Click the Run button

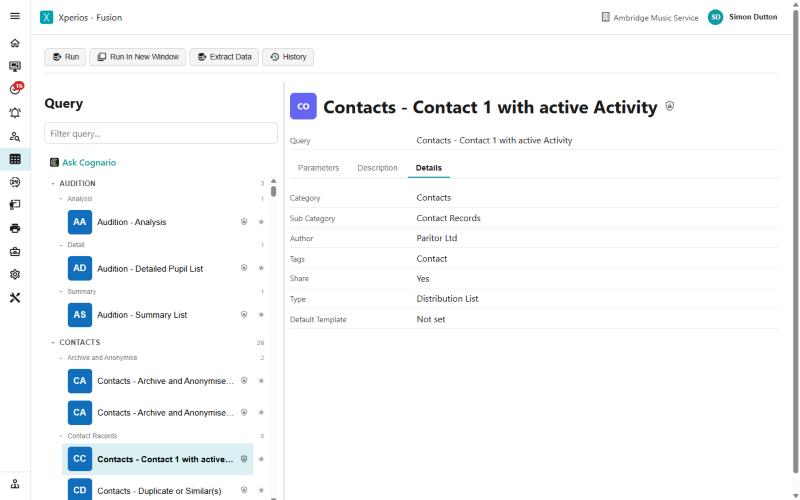[65, 57]
